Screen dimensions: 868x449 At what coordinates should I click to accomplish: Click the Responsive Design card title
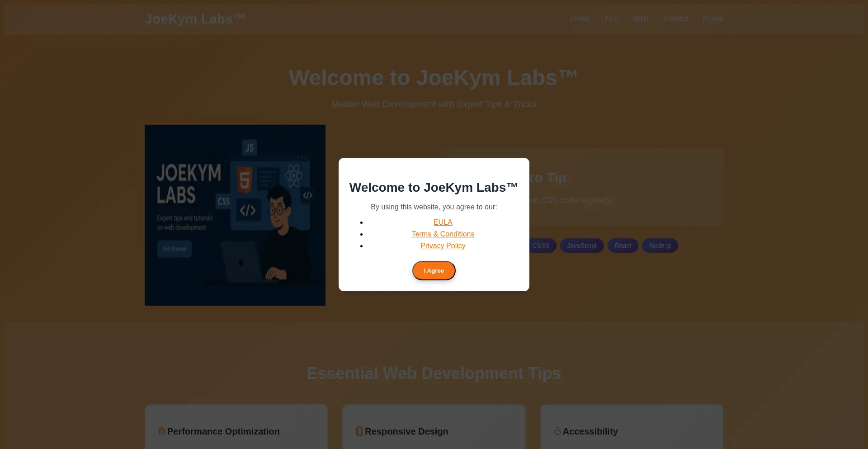pyautogui.click(x=406, y=431)
